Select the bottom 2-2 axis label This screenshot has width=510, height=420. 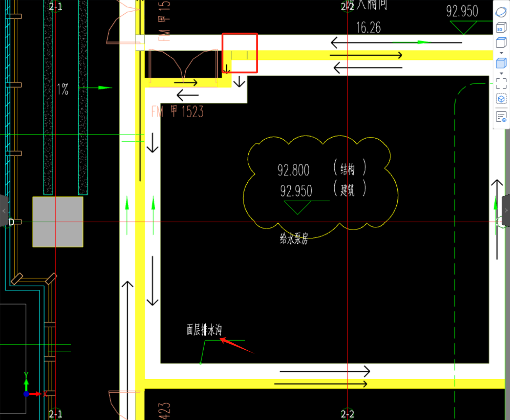pos(347,414)
